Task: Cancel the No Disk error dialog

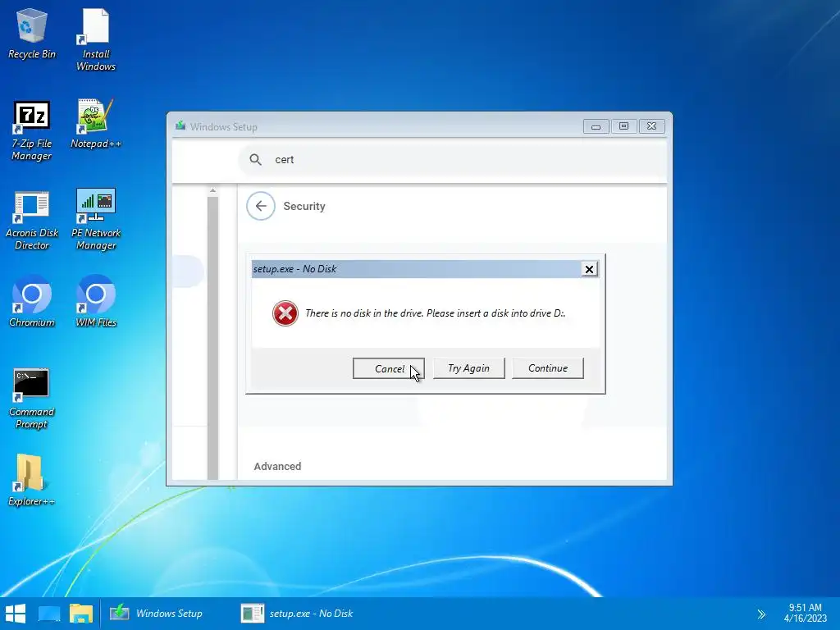Action: [388, 368]
